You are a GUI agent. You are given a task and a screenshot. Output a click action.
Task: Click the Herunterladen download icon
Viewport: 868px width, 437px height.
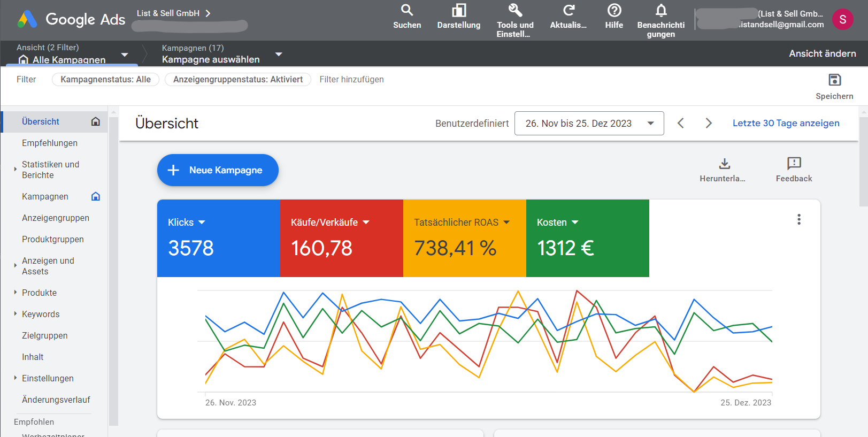(725, 163)
